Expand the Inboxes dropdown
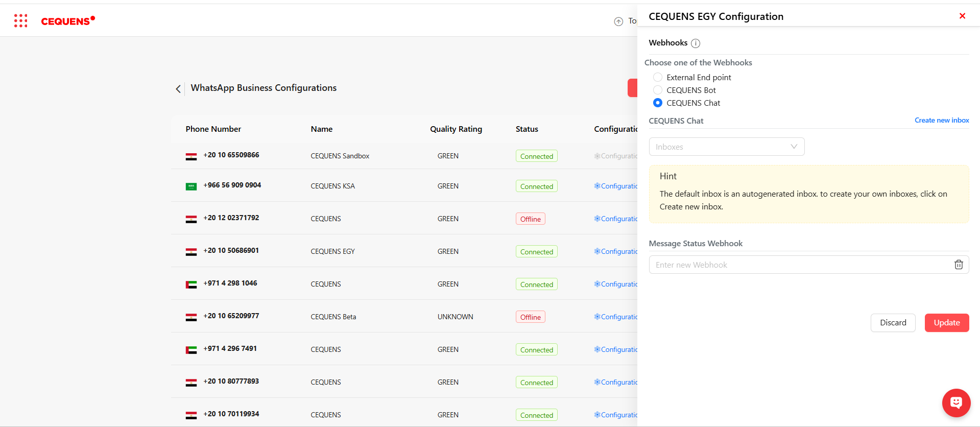Viewport: 980px width, 427px height. point(727,147)
